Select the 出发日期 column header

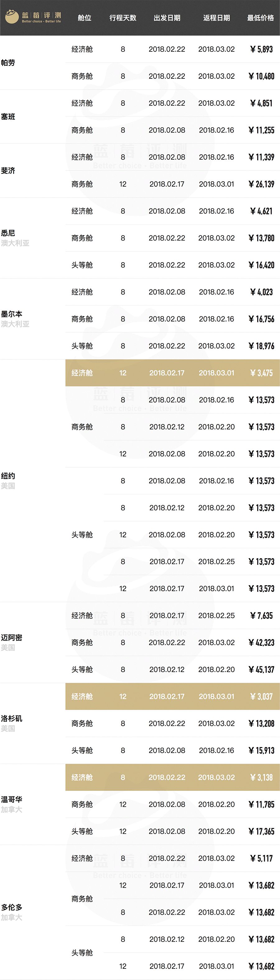[x=167, y=18]
